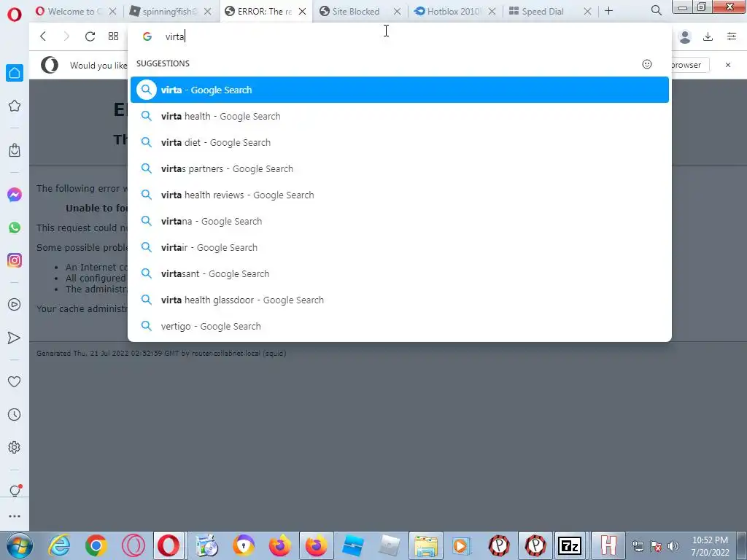Choose 'virtasant' suggestion
The image size is (747, 560).
(x=400, y=273)
